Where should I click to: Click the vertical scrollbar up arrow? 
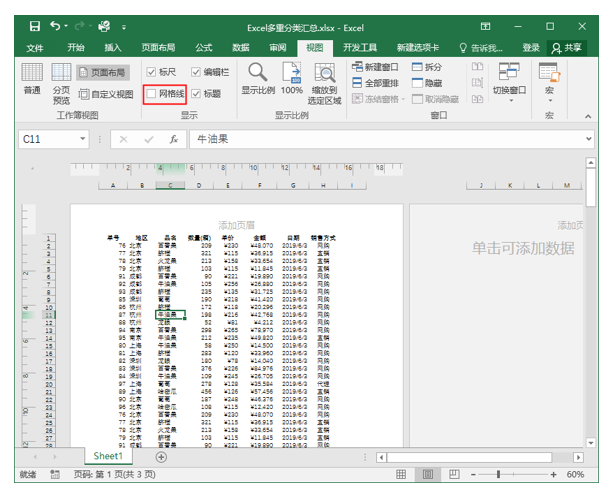coord(591,162)
